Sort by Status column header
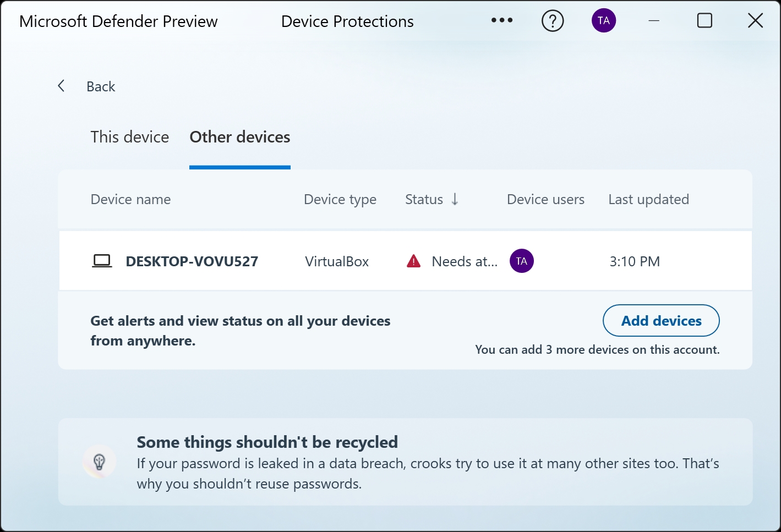Image resolution: width=781 pixels, height=532 pixels. coord(424,199)
